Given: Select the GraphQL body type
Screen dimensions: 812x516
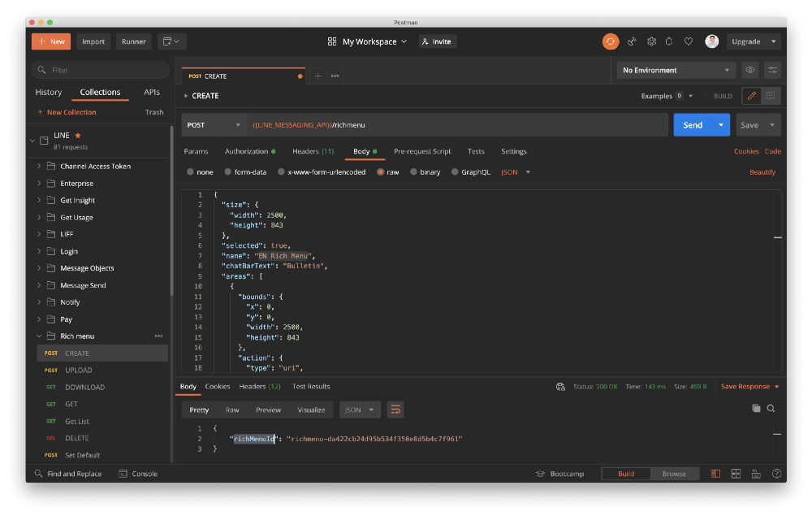Looking at the screenshot, I should [x=455, y=172].
